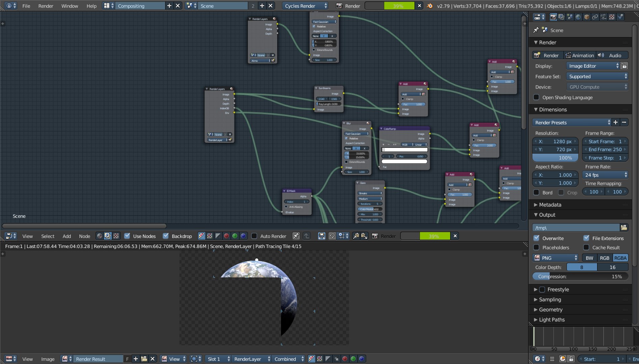Open the Object properties tab (cube icon)
The width and height of the screenshot is (639, 364).
pos(587,17)
